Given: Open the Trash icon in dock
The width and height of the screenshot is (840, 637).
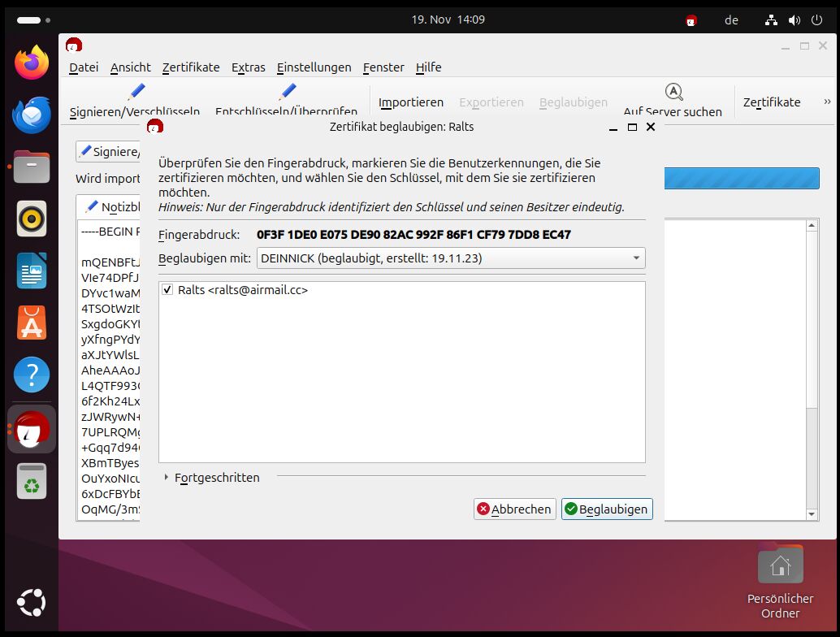Looking at the screenshot, I should pyautogui.click(x=32, y=479).
